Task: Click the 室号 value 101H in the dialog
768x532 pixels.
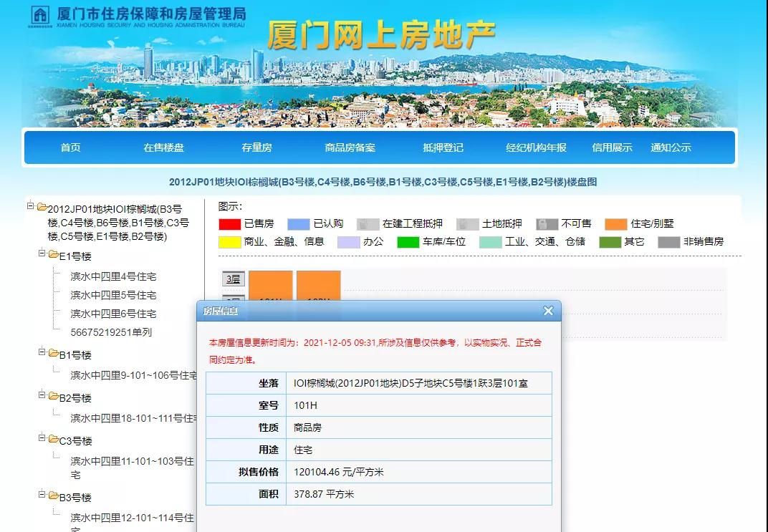Action: 306,405
